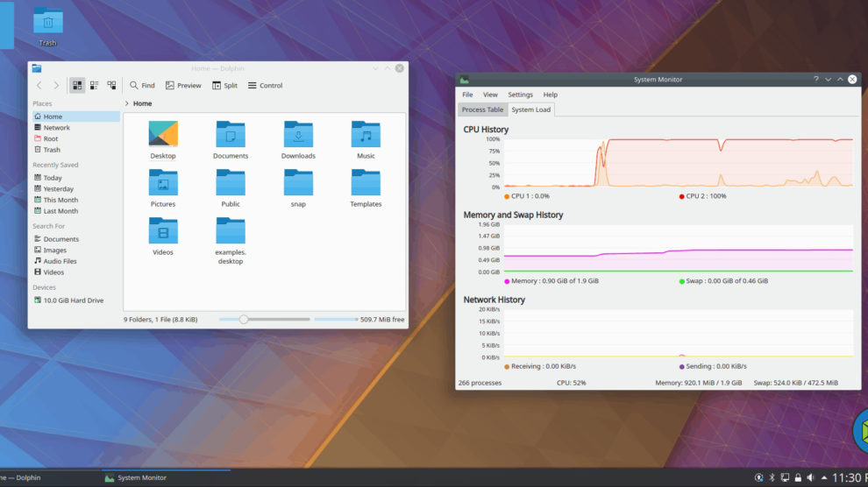Open the volume control in system tray
Image resolution: width=868 pixels, height=487 pixels.
point(810,477)
